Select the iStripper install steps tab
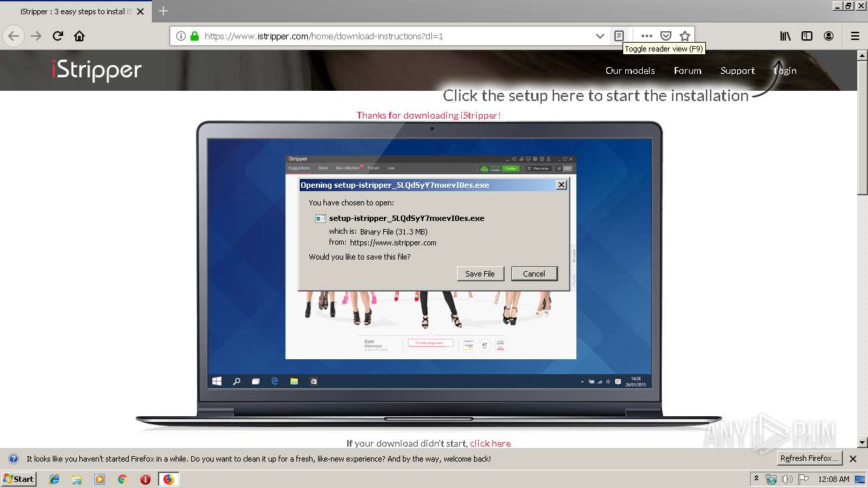868x488 pixels. pyautogui.click(x=76, y=12)
